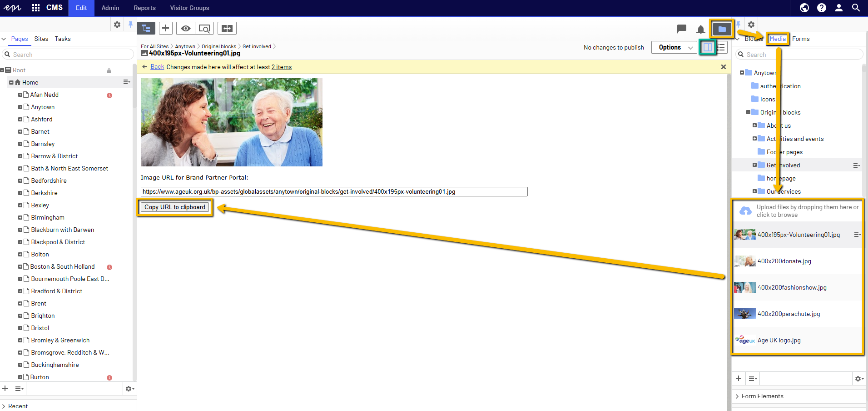Toggle the navigation tree pane button
The image size is (868, 411).
(146, 28)
